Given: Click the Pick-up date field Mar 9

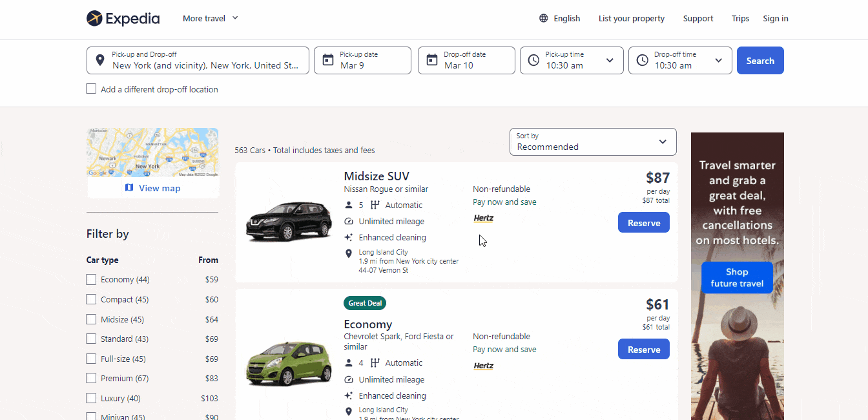Looking at the screenshot, I should coord(362,60).
